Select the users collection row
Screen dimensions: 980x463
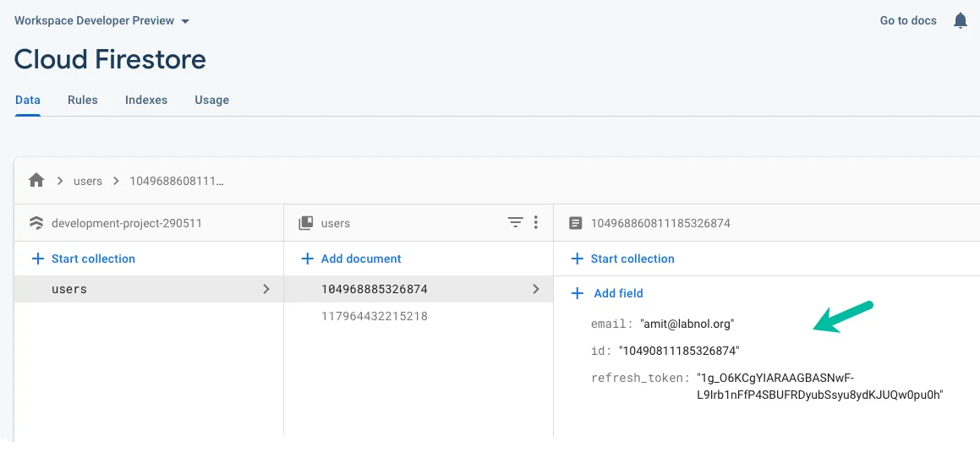(x=149, y=289)
